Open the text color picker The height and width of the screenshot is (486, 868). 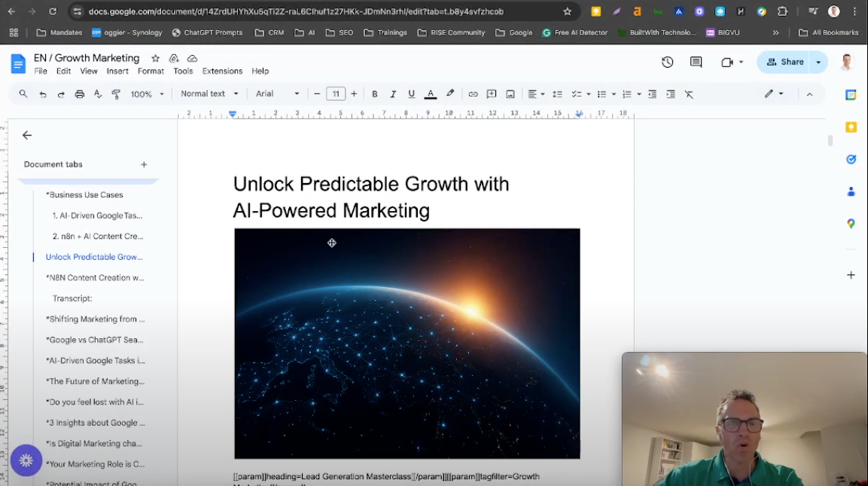tap(430, 94)
